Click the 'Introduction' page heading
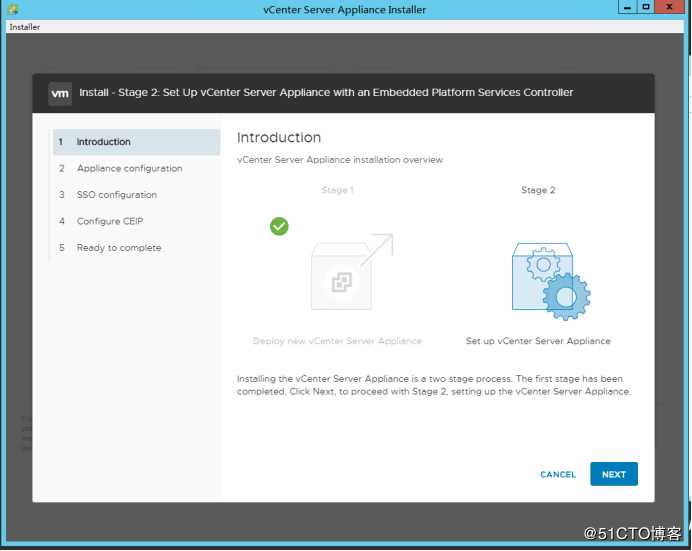This screenshot has height=551, width=692. 279,138
